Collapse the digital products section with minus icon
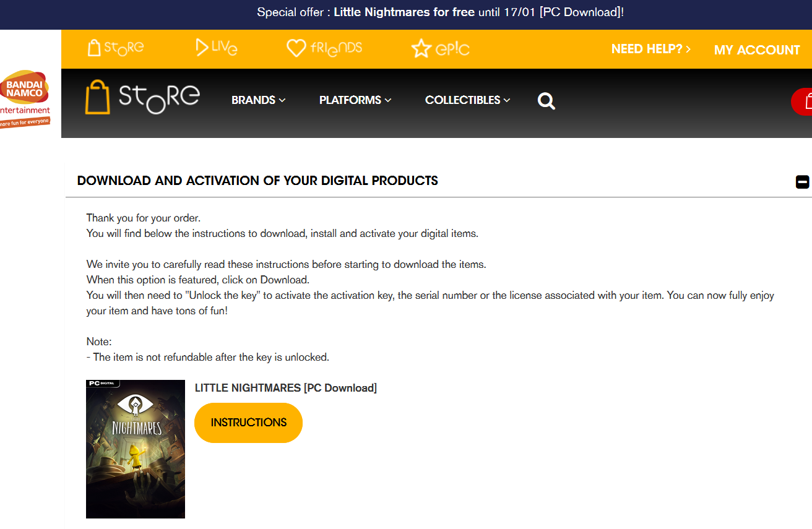The width and height of the screenshot is (812, 529). pyautogui.click(x=803, y=182)
